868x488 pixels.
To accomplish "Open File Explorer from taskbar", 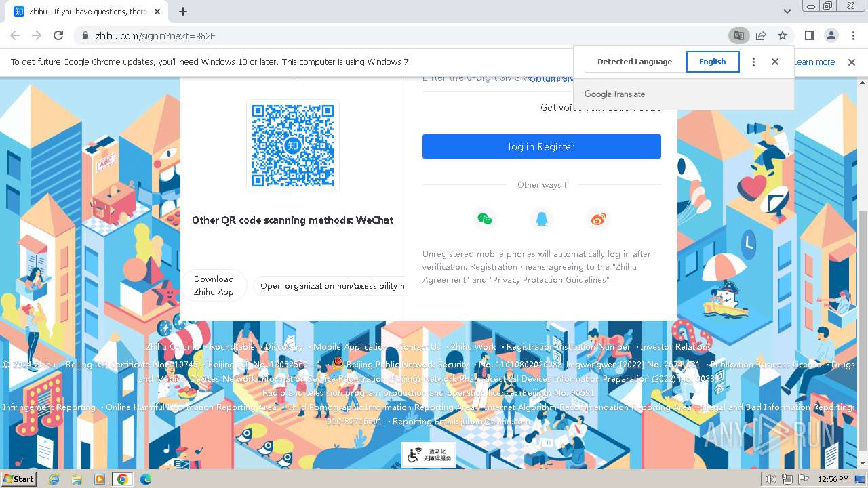I will [77, 479].
